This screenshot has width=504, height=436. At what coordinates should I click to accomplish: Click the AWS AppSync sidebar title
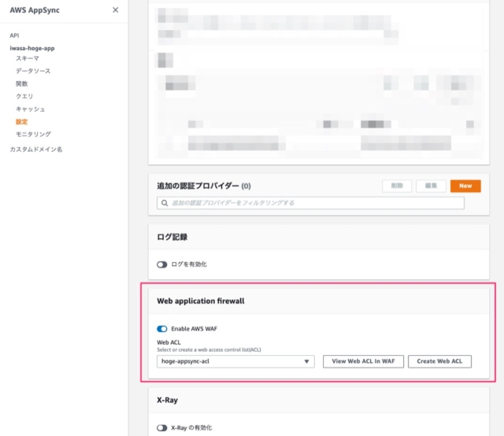pos(35,10)
